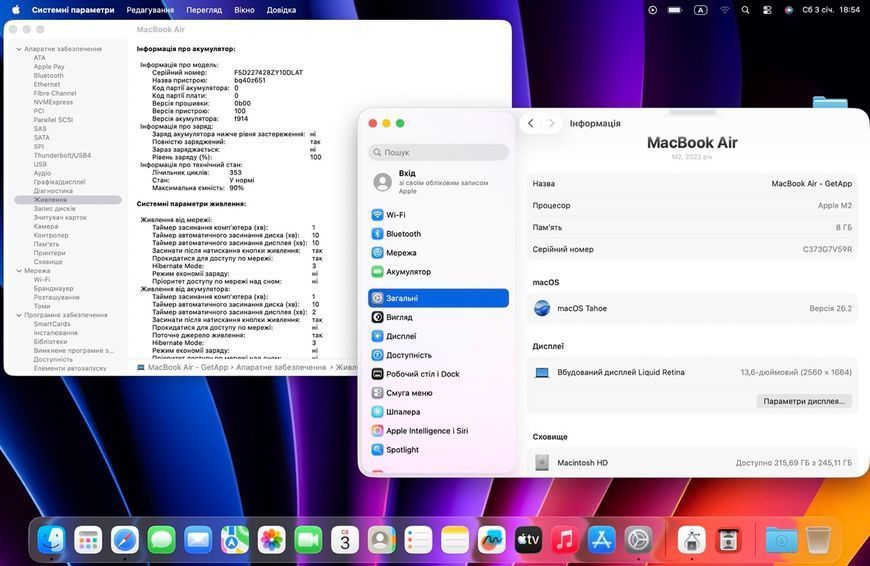870x566 pixels.
Task: Select Bluetooth in System Information tree
Action: tap(48, 75)
